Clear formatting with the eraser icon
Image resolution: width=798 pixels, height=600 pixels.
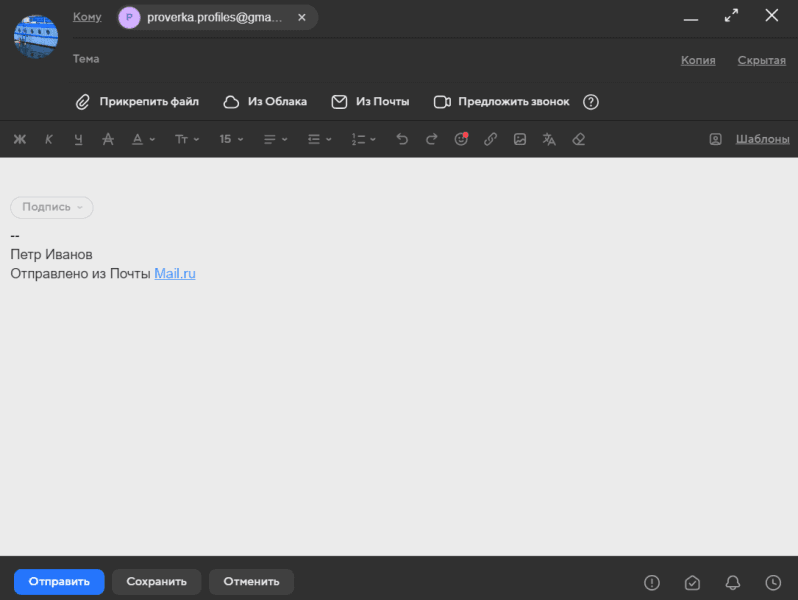[578, 139]
